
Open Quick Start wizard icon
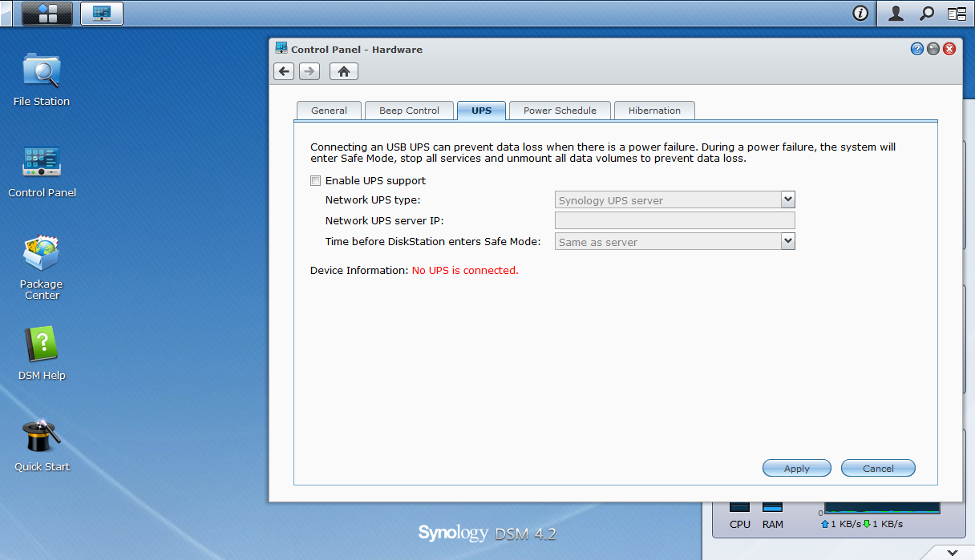click(x=42, y=445)
